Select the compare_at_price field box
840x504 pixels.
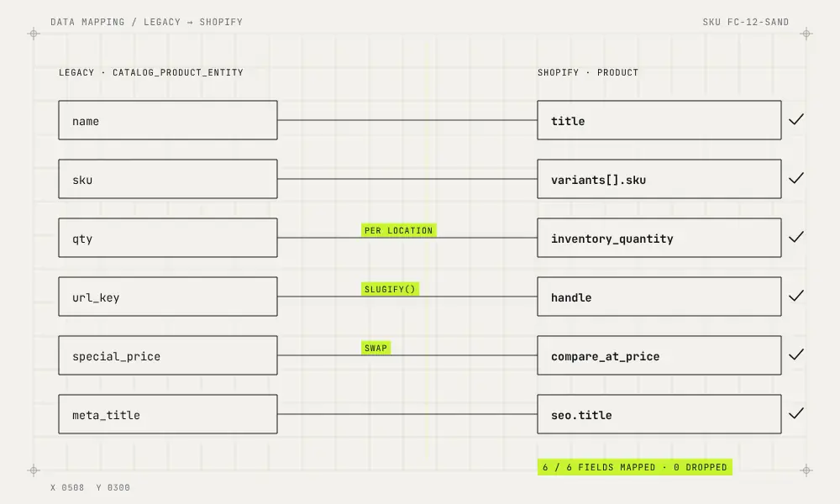pyautogui.click(x=659, y=355)
